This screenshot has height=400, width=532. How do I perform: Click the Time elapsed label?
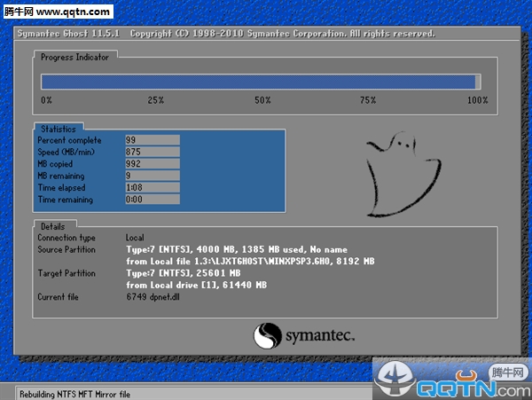[61, 188]
